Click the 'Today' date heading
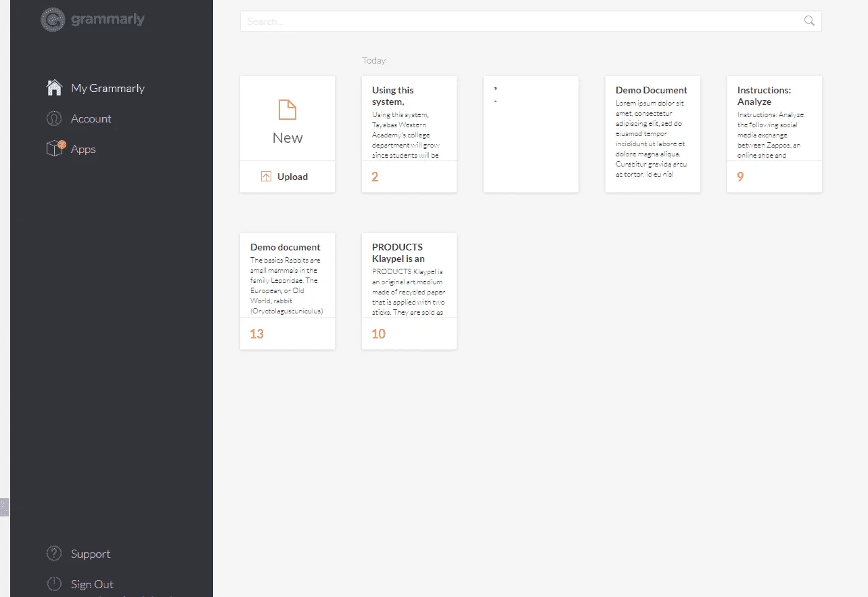This screenshot has height=597, width=868. click(x=373, y=60)
